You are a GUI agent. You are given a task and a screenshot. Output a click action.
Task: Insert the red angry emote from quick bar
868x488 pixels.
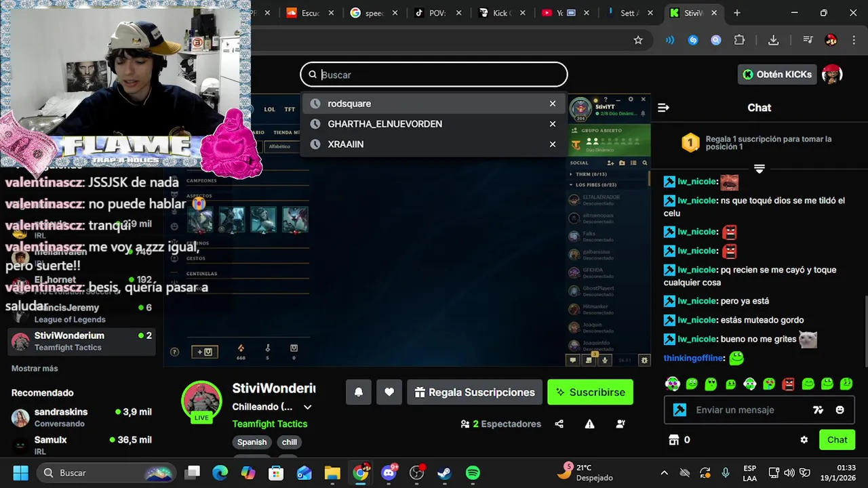pos(788,384)
